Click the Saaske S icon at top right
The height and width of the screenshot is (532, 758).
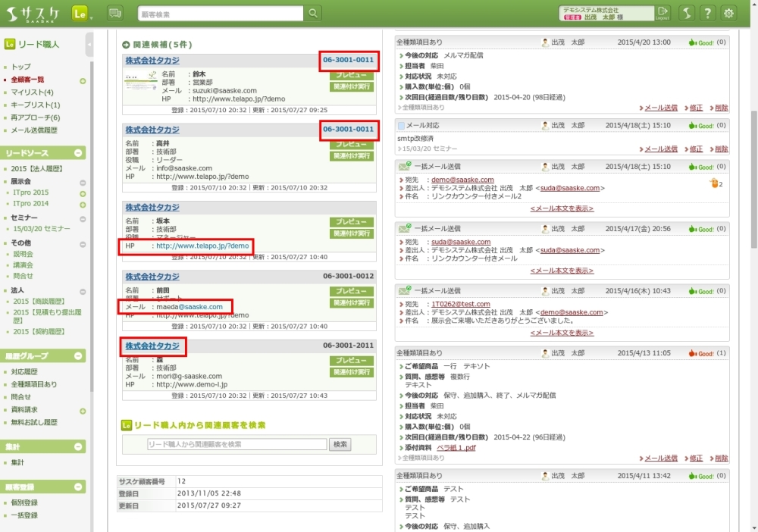click(x=685, y=13)
